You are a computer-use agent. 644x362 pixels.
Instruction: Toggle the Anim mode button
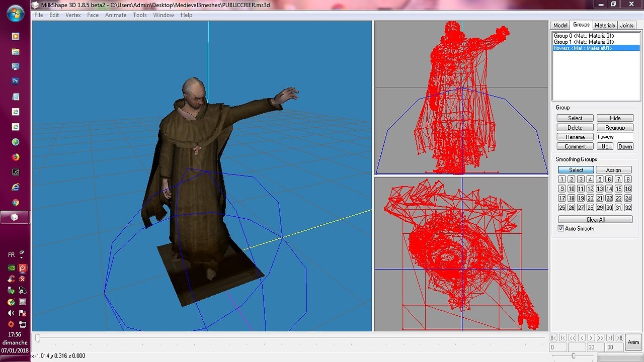coord(633,342)
